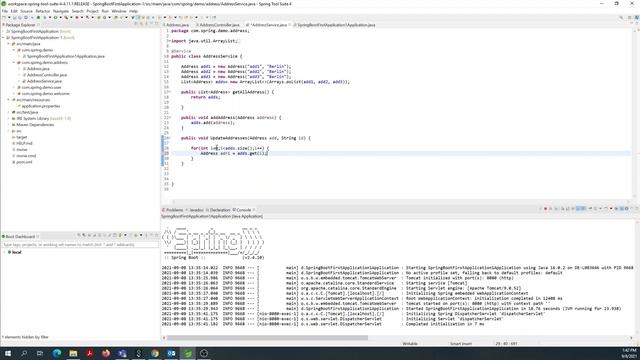
Task: Switch to the Address.java editor tab
Action: point(177,25)
